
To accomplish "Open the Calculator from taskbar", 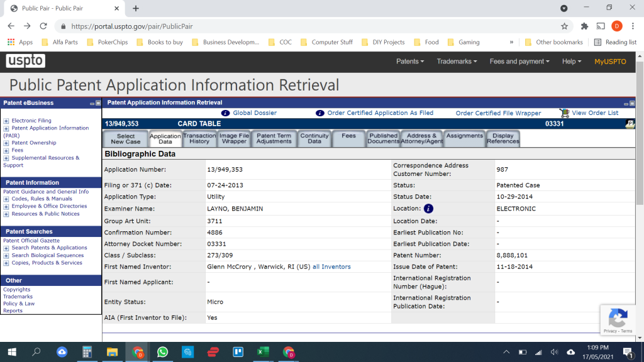I will (87, 352).
